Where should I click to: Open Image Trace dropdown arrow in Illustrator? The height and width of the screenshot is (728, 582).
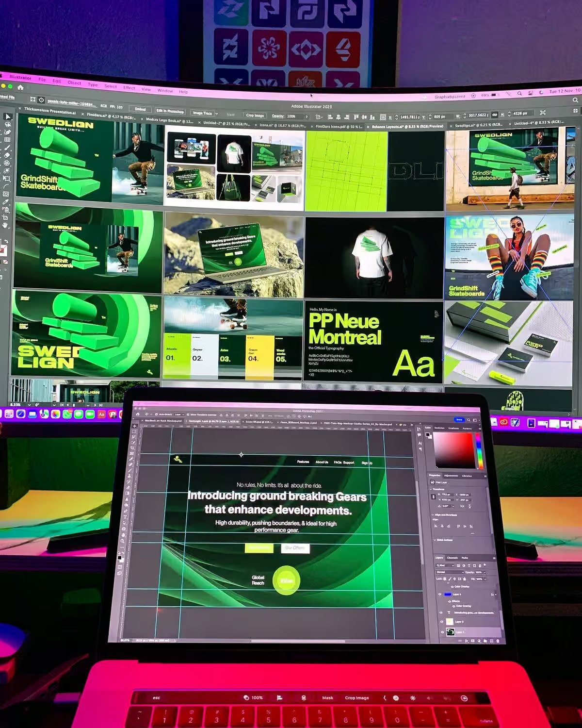tap(216, 113)
